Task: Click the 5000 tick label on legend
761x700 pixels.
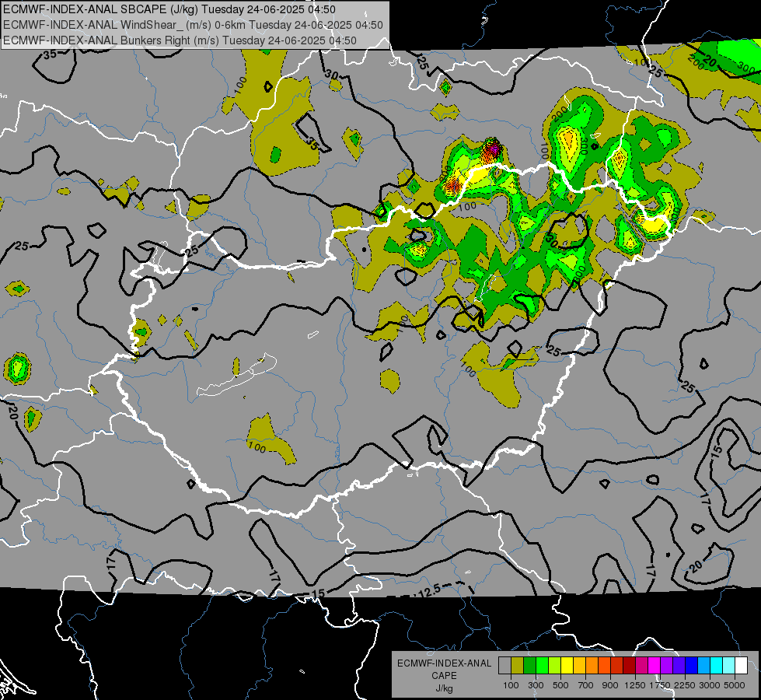Action: pyautogui.click(x=735, y=685)
